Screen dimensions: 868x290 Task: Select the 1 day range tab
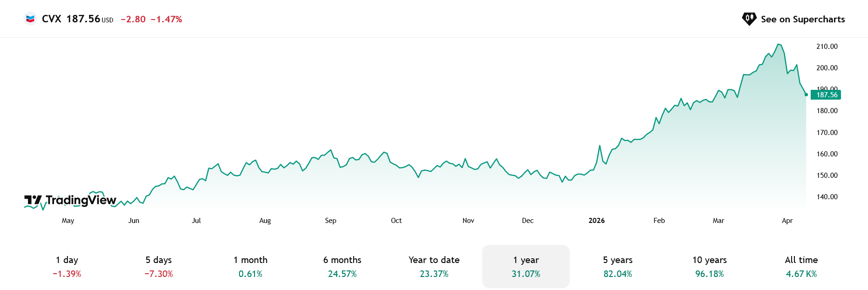(x=67, y=266)
